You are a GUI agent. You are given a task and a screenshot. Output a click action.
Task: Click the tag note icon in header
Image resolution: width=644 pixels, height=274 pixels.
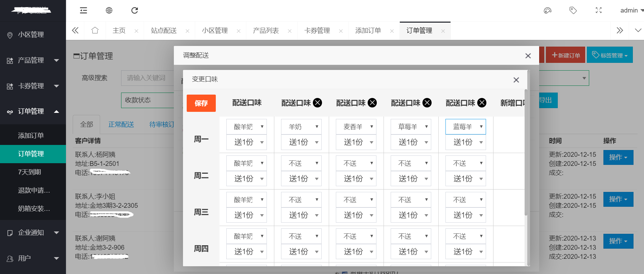573,10
